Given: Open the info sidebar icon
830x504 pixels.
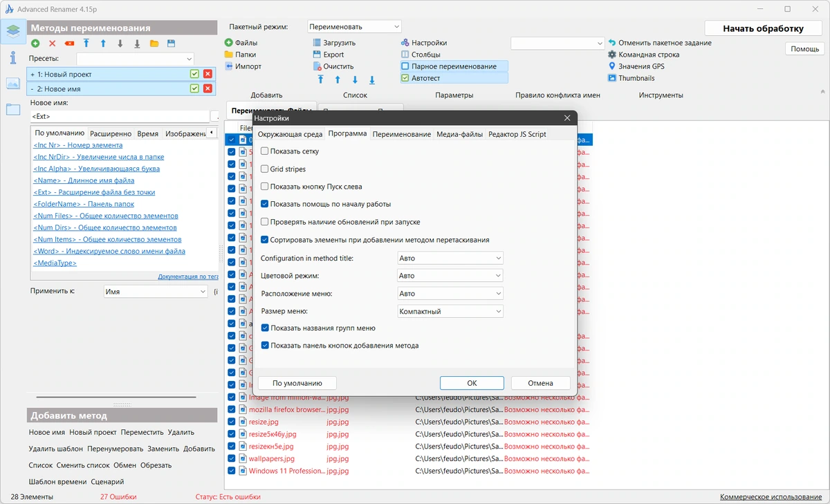Looking at the screenshot, I should tap(12, 57).
